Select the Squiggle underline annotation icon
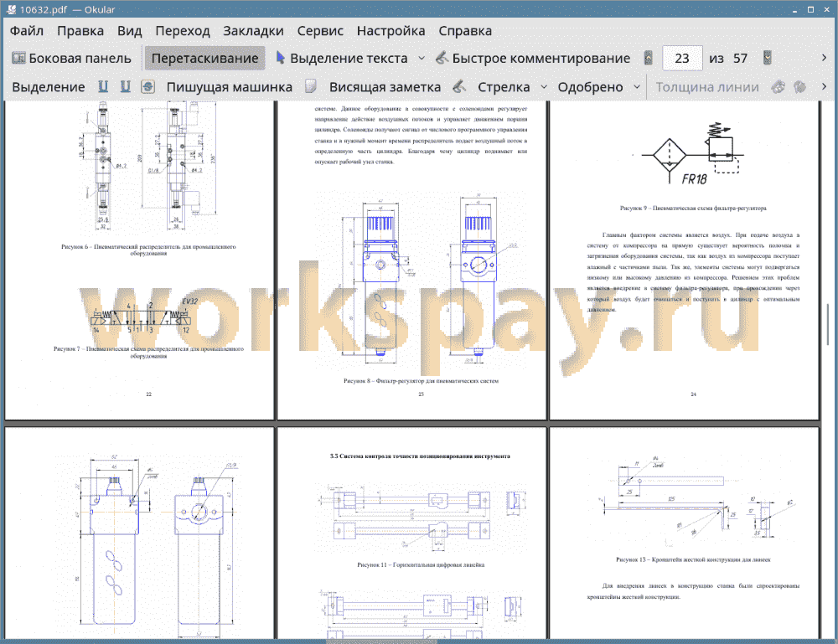This screenshot has width=838, height=644. pyautogui.click(x=126, y=86)
